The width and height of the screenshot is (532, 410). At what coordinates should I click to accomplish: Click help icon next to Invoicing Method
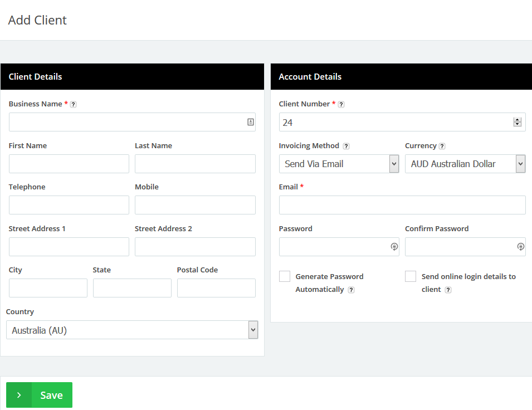[x=346, y=146]
